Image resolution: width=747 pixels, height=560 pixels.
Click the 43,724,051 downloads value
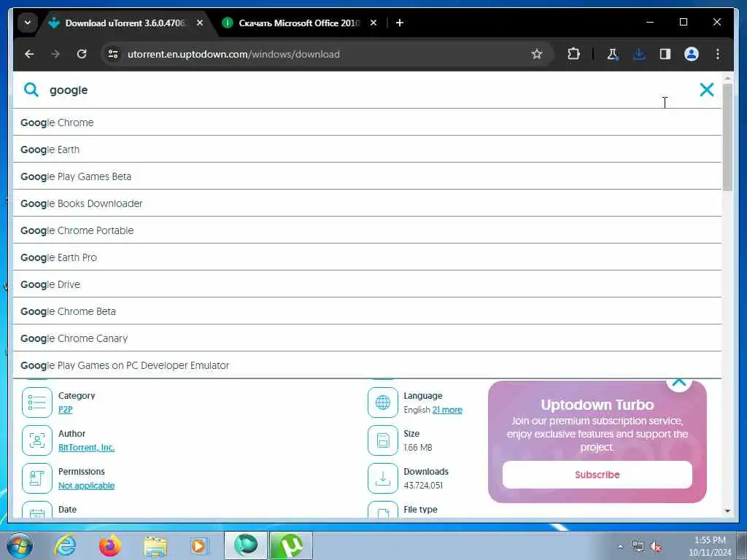tap(423, 485)
